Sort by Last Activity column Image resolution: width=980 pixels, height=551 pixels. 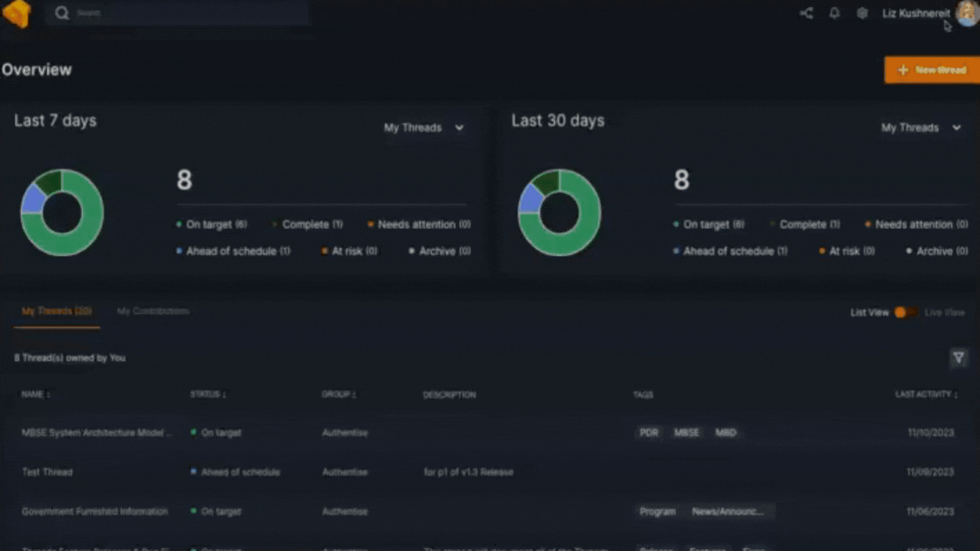pos(926,394)
